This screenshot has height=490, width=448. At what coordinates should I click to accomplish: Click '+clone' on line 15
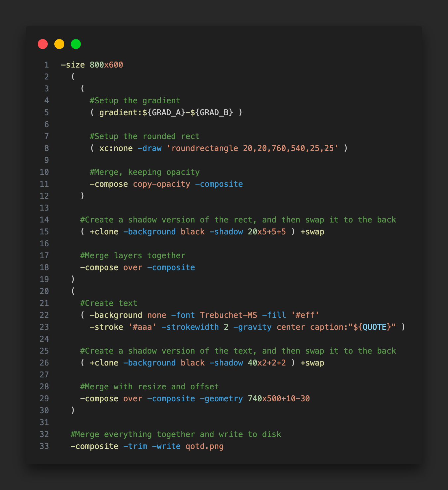coord(104,232)
